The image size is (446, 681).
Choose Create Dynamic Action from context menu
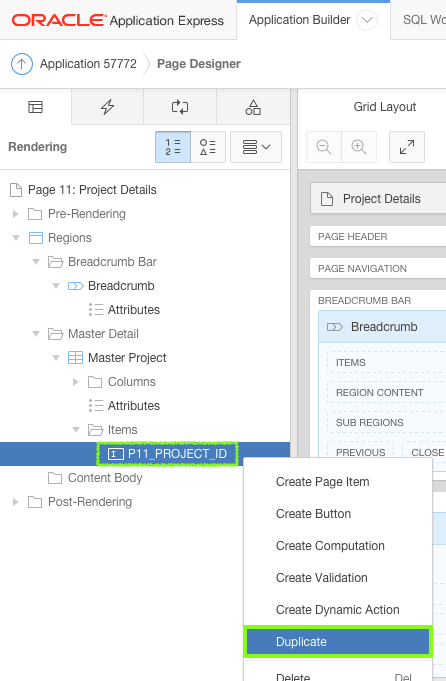338,610
